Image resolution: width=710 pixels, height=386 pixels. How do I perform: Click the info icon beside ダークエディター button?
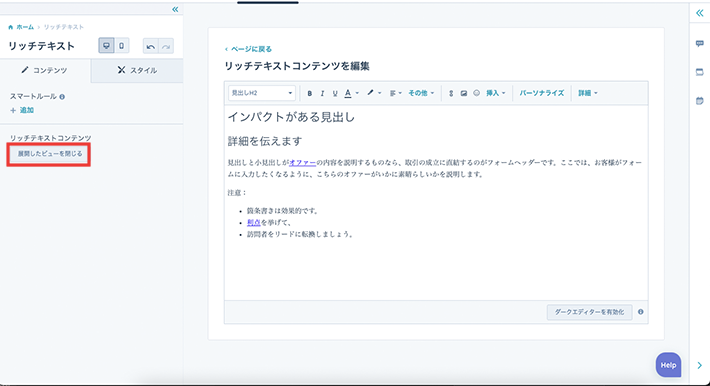[641, 312]
